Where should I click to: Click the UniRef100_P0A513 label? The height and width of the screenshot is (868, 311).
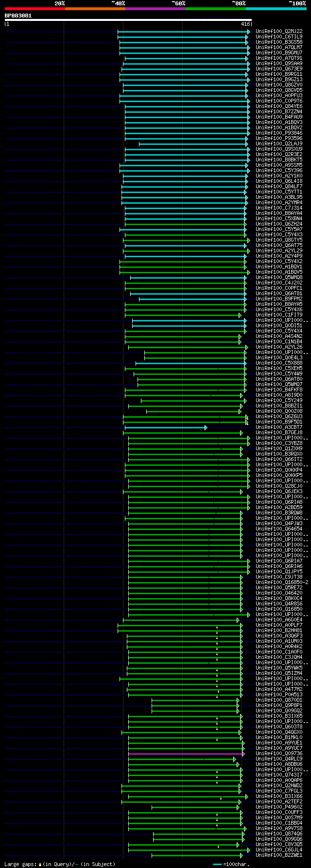[x=279, y=694]
